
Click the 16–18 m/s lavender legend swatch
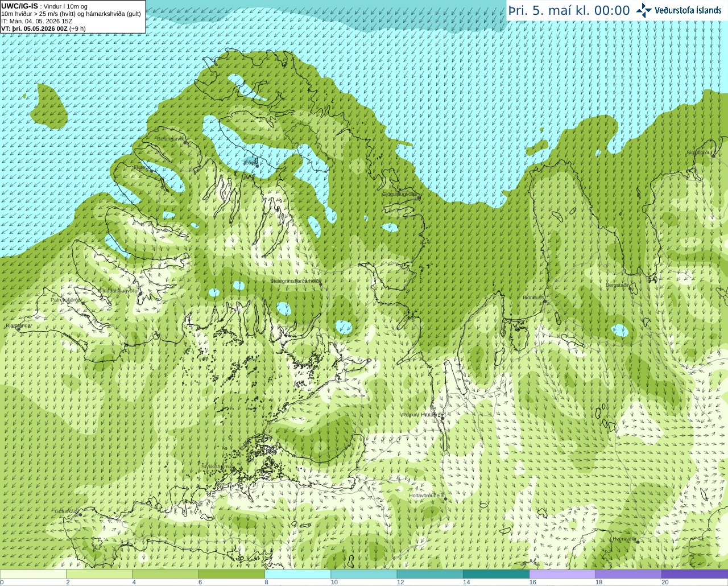click(562, 574)
